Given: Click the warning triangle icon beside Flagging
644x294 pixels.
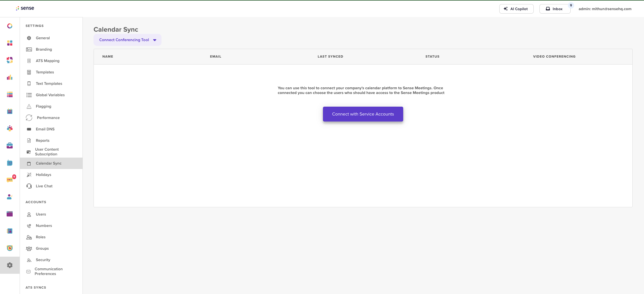Looking at the screenshot, I should pos(29,106).
